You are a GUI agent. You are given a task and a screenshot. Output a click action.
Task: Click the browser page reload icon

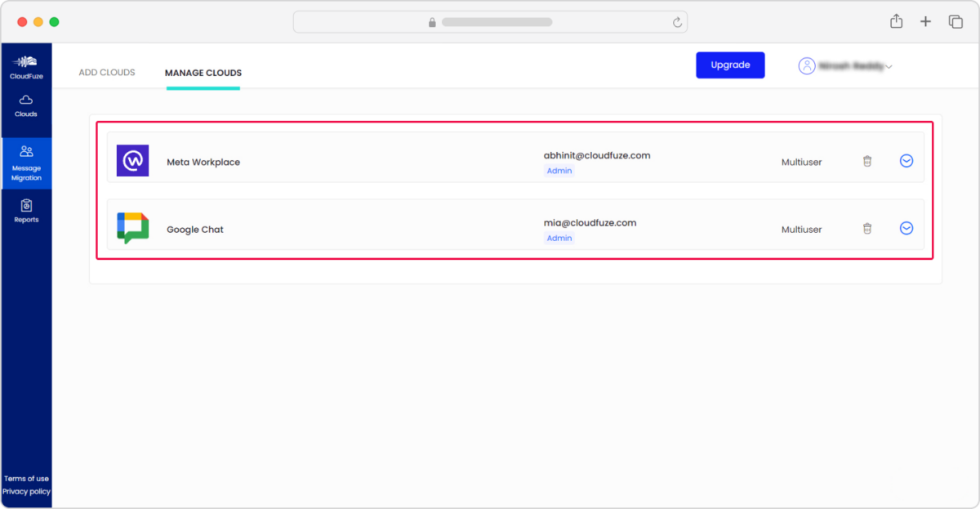click(x=676, y=22)
